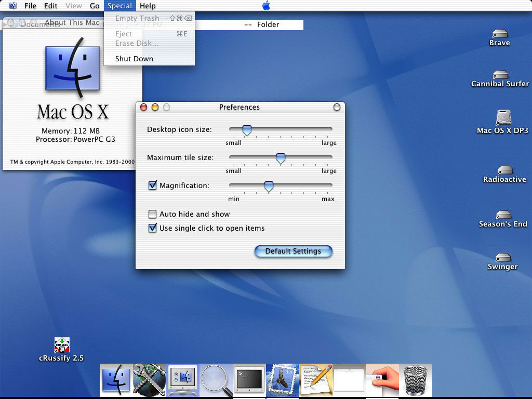Select the Radioactive volume icon

tap(504, 175)
